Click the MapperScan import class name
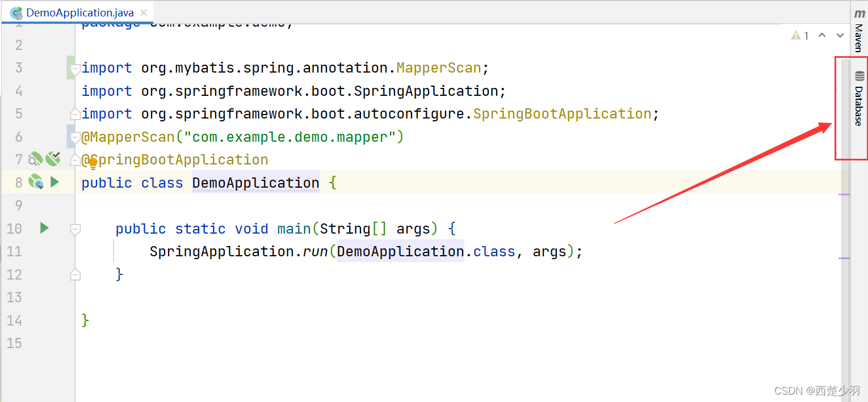Viewport: 868px width, 402px height. click(x=439, y=68)
